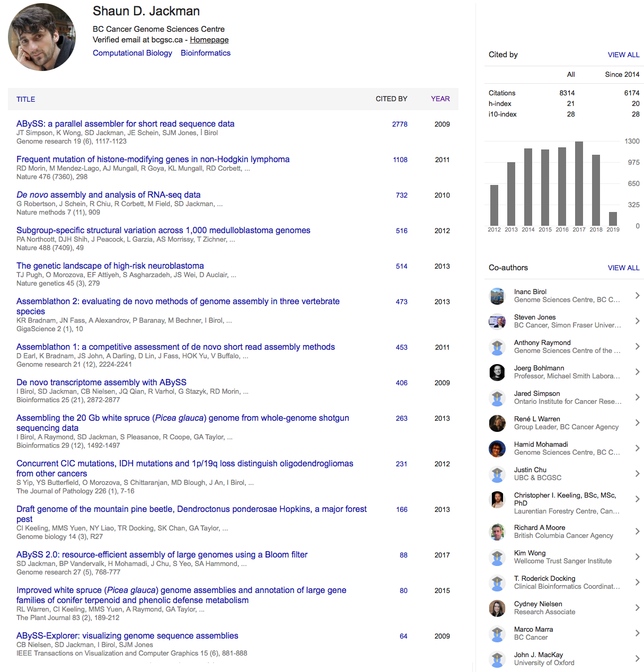
Task: Click Cydney Nielsen's avatar picture
Action: tap(497, 608)
